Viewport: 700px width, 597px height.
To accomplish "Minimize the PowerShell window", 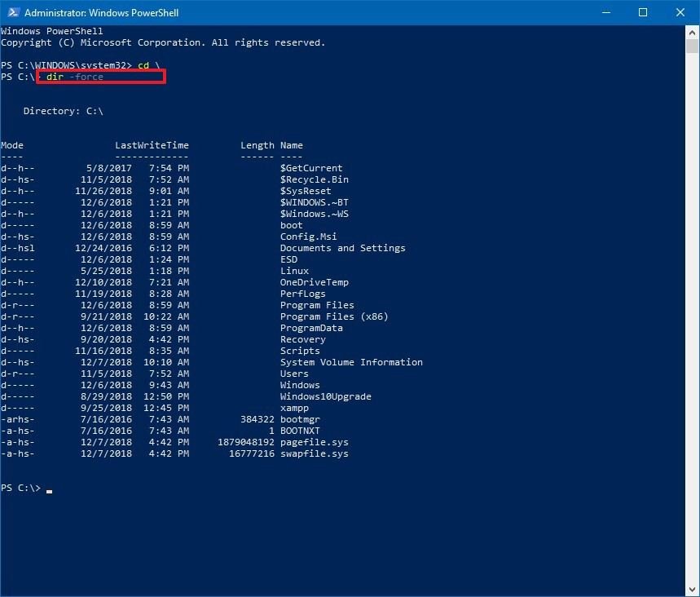I will pyautogui.click(x=605, y=13).
